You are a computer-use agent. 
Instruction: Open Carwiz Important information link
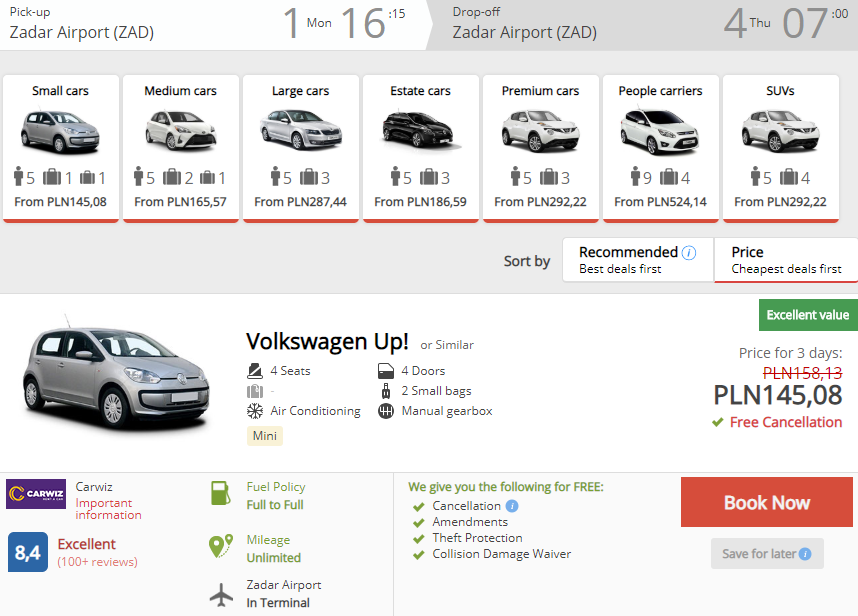click(108, 509)
